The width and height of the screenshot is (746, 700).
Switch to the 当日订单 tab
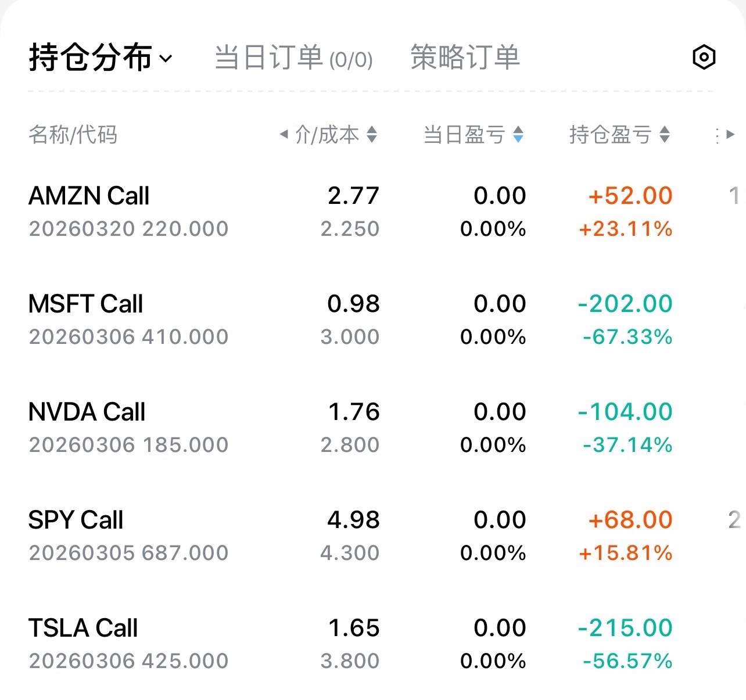click(x=293, y=58)
